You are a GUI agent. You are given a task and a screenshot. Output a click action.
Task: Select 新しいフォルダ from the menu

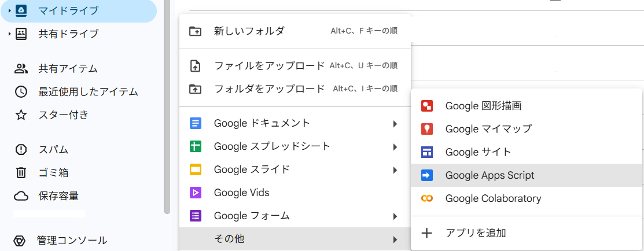pyautogui.click(x=249, y=31)
